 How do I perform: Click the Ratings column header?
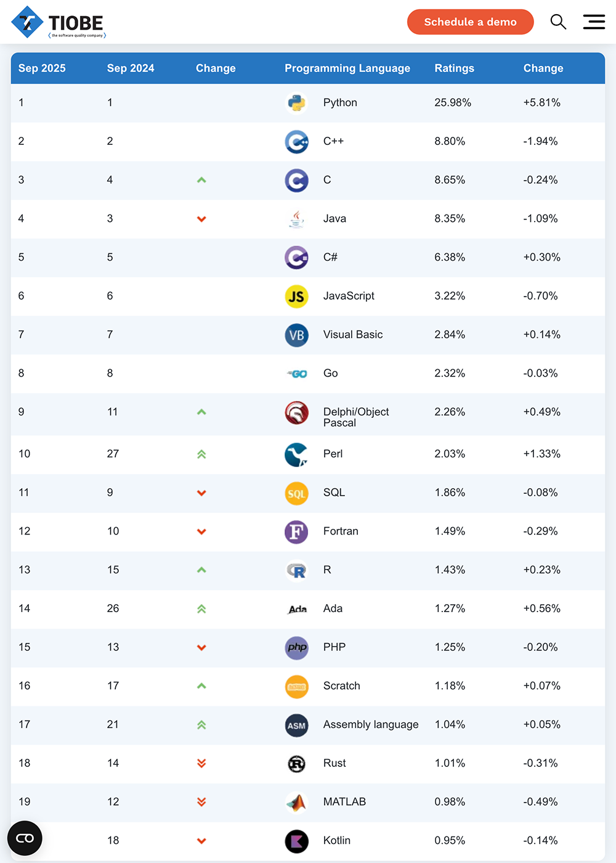454,68
